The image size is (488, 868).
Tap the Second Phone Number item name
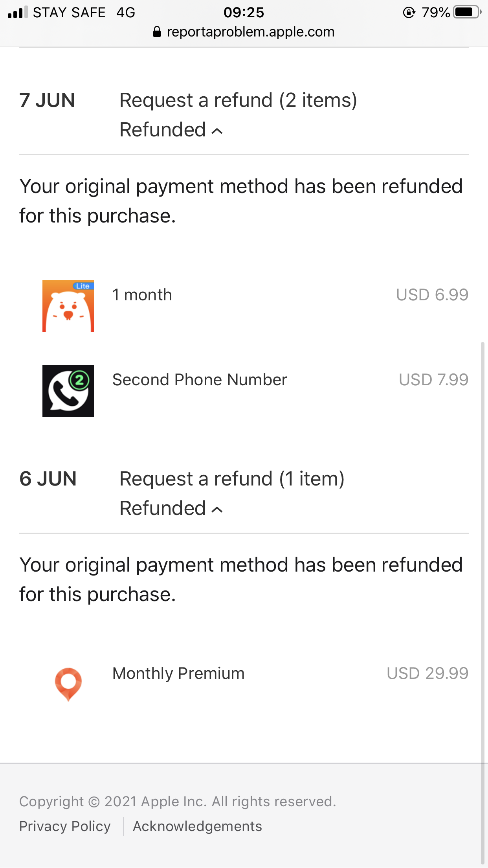(200, 380)
